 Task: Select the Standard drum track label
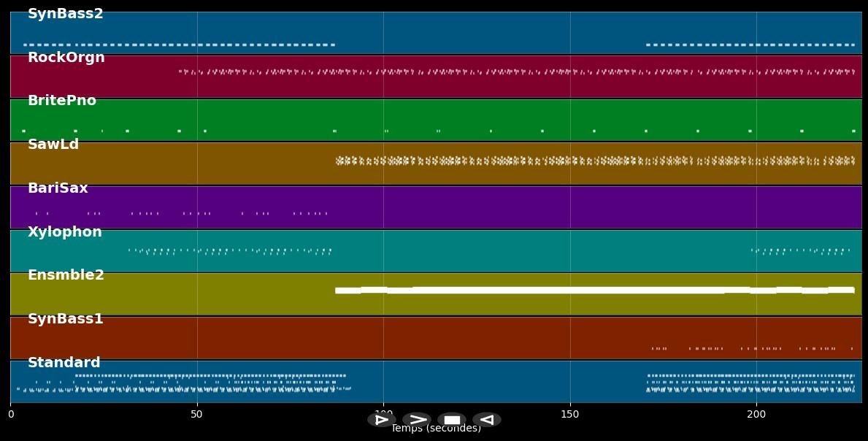tap(64, 363)
